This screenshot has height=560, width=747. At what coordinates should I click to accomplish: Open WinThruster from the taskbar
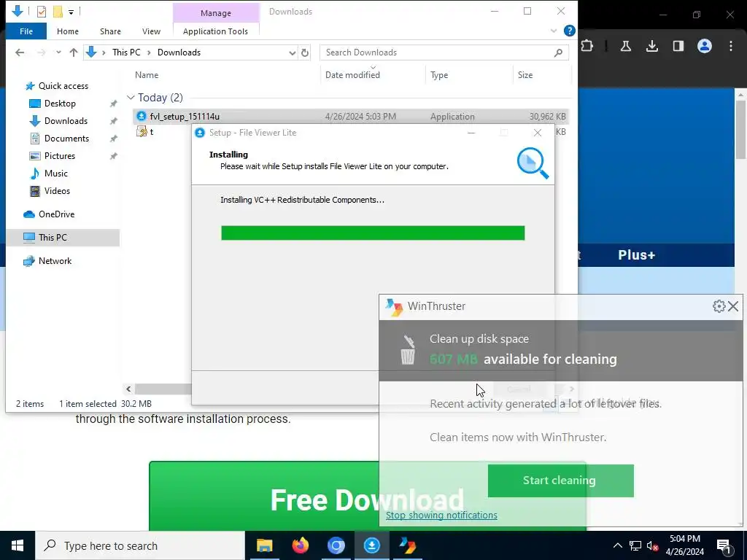[x=407, y=545]
